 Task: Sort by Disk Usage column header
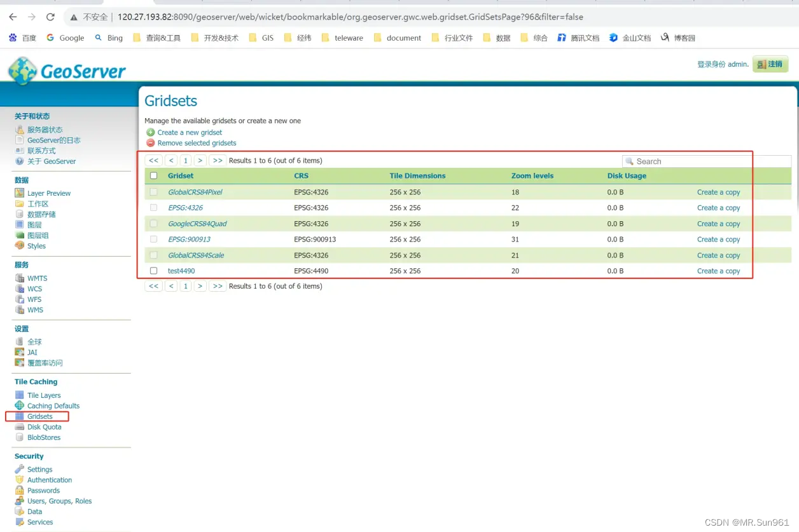click(x=627, y=176)
